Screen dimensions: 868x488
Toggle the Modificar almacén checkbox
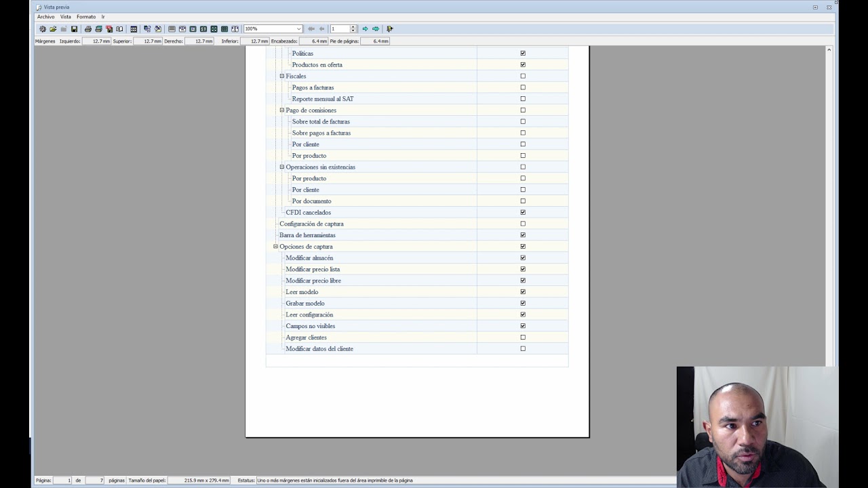(x=523, y=258)
